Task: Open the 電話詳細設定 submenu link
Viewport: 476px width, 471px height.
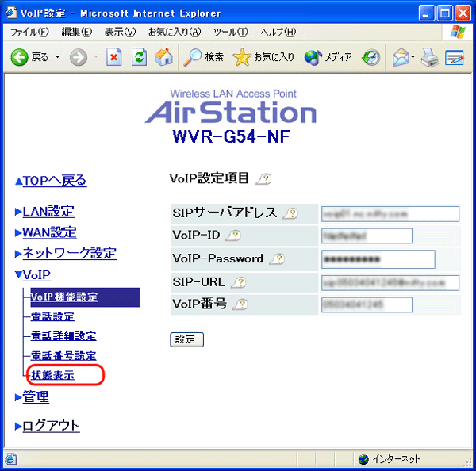Action: point(63,336)
